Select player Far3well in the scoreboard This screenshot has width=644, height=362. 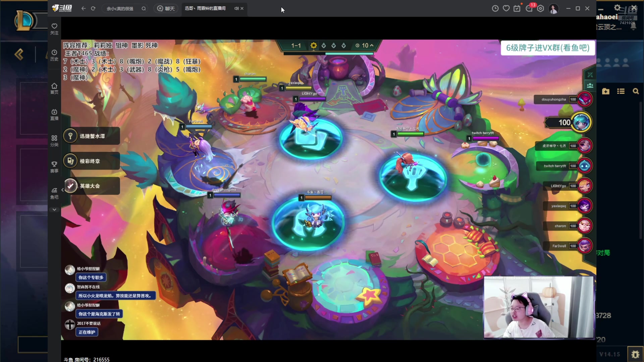point(568,246)
